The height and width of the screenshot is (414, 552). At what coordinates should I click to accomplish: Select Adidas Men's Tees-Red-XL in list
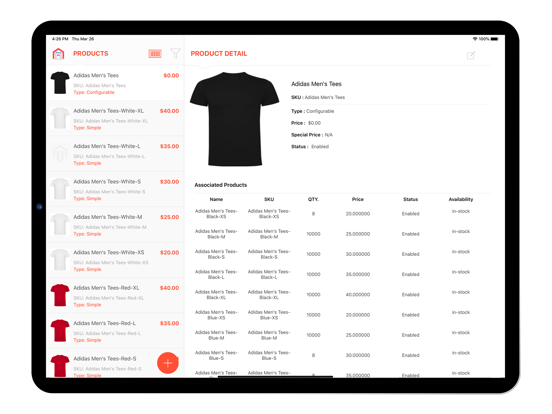point(115,295)
